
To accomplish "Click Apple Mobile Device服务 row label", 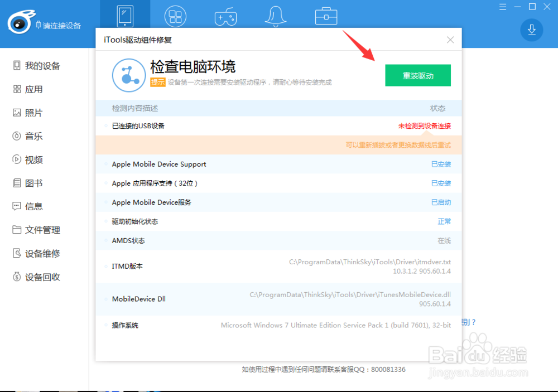I will pos(151,202).
